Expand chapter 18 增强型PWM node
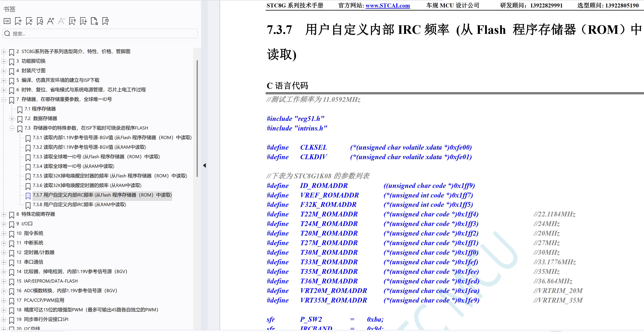Screen dimensions: 644x332 (x=3, y=310)
